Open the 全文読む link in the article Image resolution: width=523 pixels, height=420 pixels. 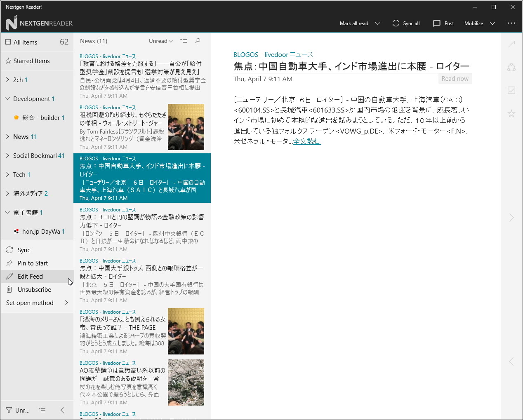[306, 141]
